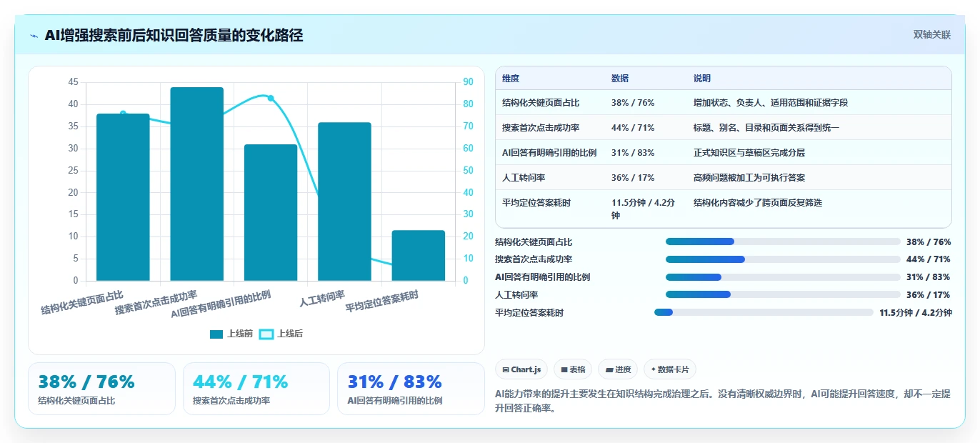
Task: Click the 36% / 17% value beside progress bar
Action: click(929, 294)
